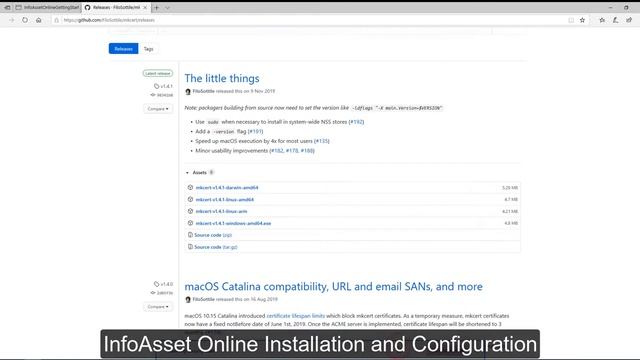Click the Latest release badge
The width and height of the screenshot is (640, 360).
pos(158,73)
